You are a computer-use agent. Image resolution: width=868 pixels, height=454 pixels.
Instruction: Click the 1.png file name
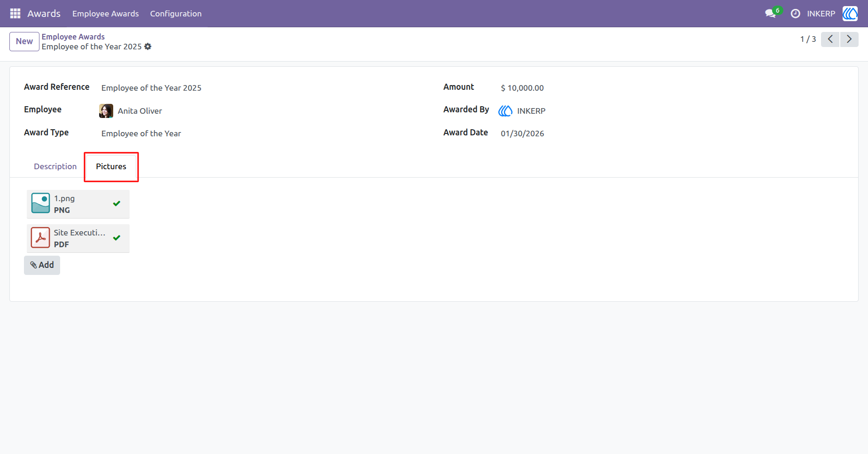64,198
